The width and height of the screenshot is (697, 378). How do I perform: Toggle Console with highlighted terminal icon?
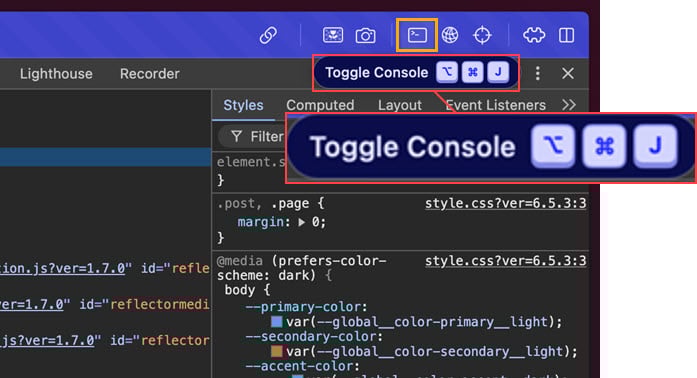coord(417,35)
